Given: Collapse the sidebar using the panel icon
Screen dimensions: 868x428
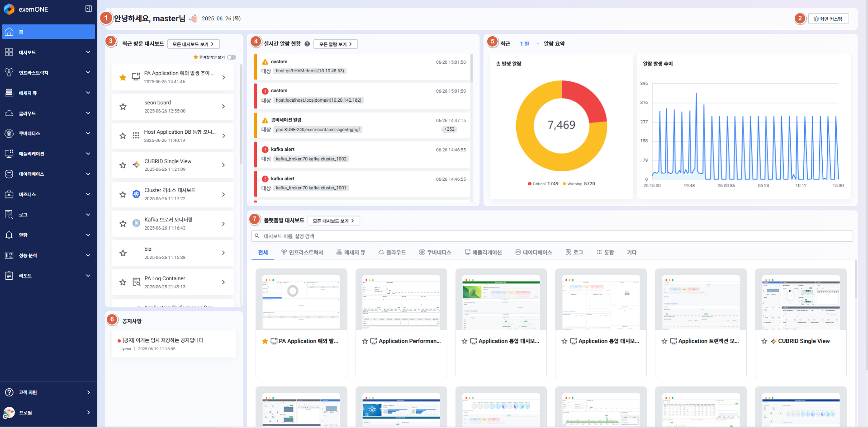Looking at the screenshot, I should 89,9.
